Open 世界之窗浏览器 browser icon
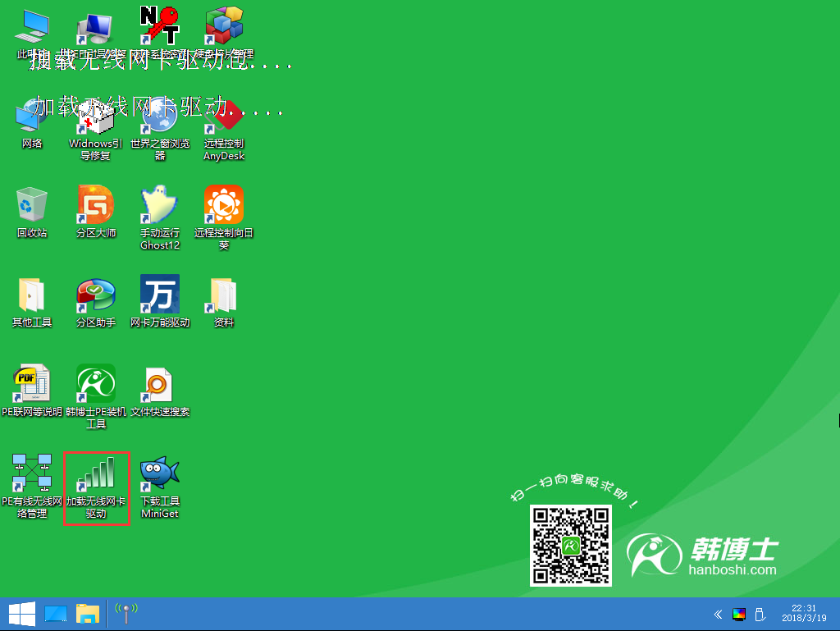Image resolution: width=840 pixels, height=631 pixels. (160, 117)
